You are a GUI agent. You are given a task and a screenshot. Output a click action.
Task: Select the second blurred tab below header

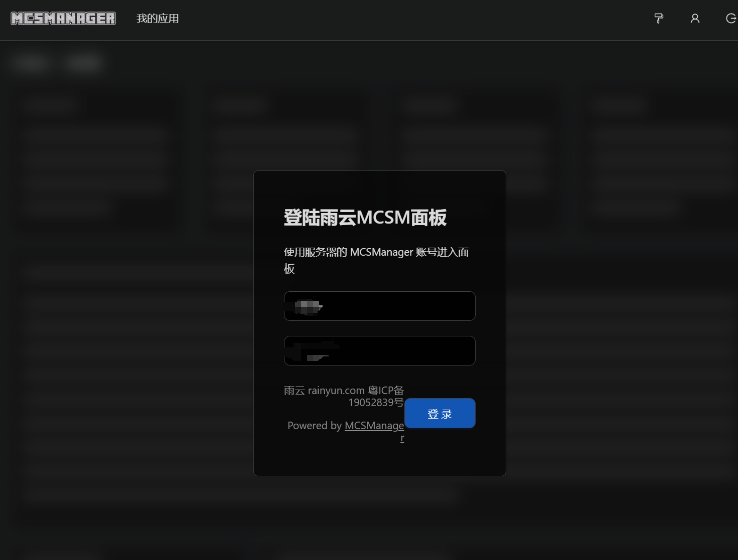(x=84, y=63)
